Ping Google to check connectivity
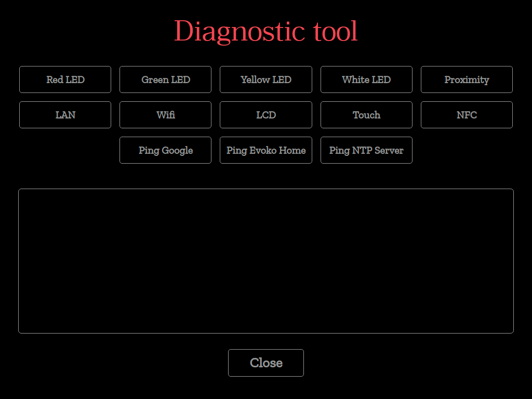 pos(165,150)
